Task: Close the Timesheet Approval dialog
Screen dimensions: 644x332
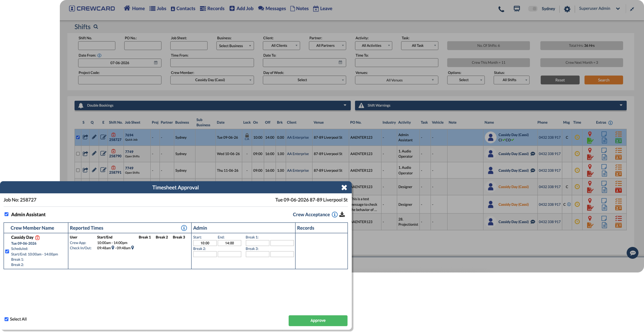Action: coord(344,187)
